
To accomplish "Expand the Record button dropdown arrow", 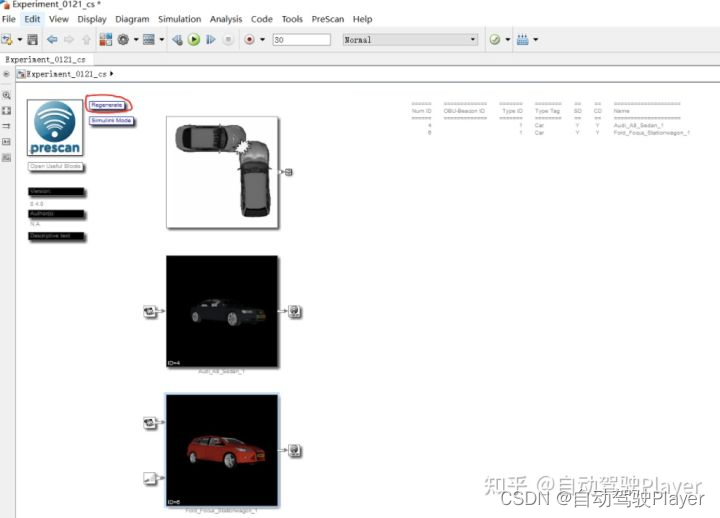I will [263, 40].
